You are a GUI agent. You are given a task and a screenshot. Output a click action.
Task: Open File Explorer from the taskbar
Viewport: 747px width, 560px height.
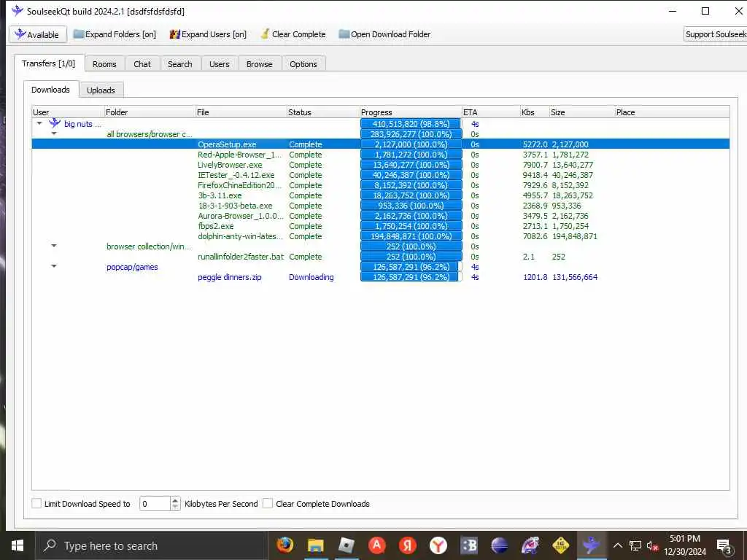click(x=315, y=545)
